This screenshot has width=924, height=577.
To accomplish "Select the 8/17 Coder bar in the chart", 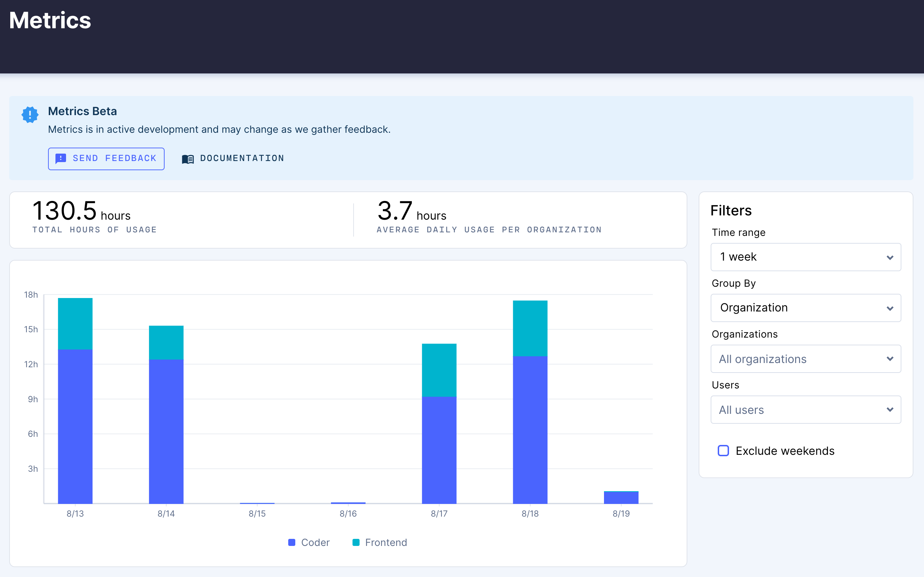I will (x=439, y=450).
